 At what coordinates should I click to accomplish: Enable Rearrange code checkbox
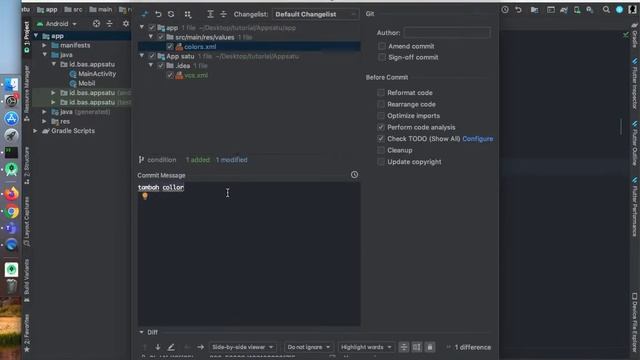[381, 104]
